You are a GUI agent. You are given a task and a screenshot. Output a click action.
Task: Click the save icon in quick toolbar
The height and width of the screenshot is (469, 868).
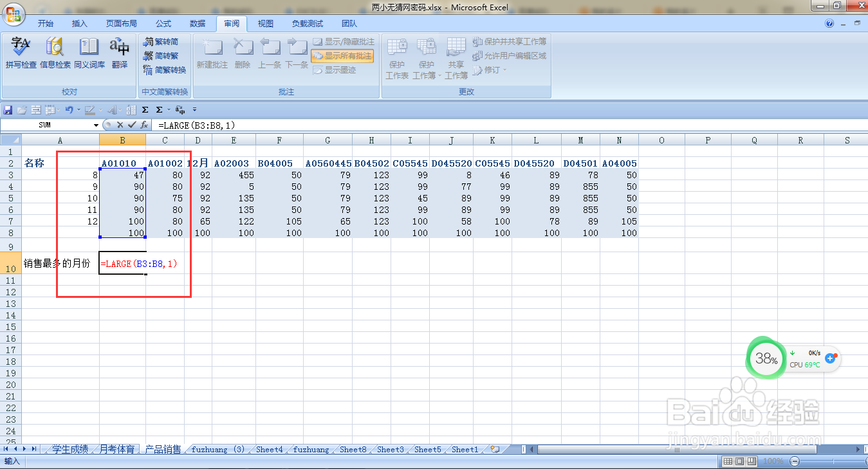click(8, 110)
